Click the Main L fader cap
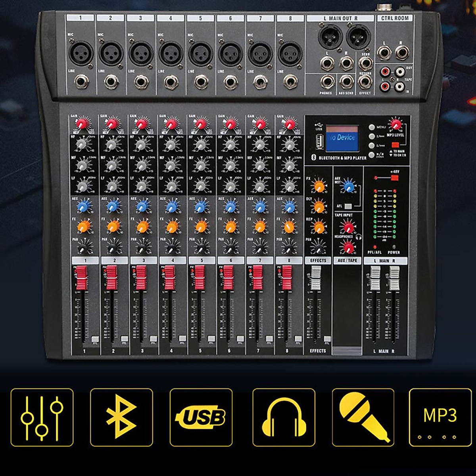The height and width of the screenshot is (476, 476). (375, 278)
